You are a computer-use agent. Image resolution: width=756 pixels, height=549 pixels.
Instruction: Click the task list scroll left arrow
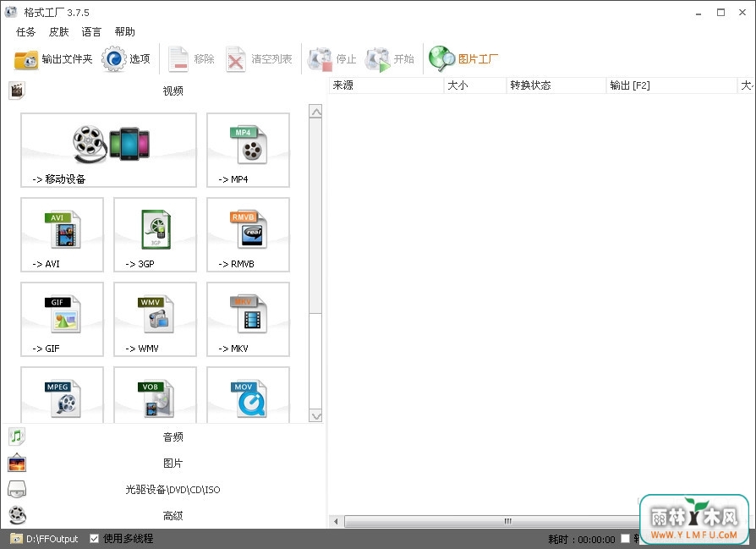coord(336,521)
